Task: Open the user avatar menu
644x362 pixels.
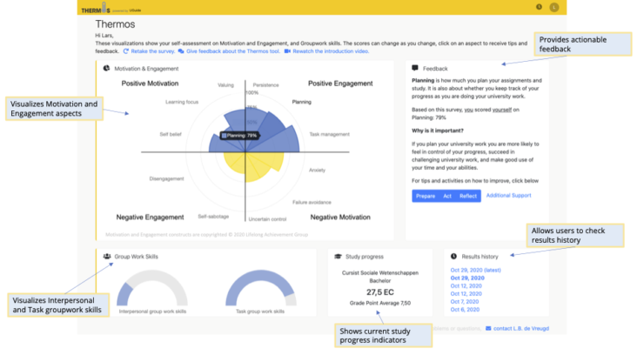Action: (554, 7)
